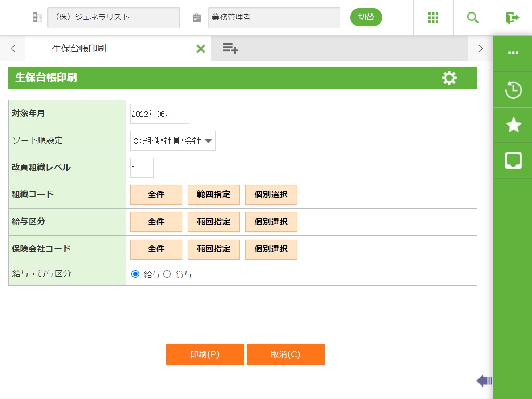Click the logout exit icon
The height and width of the screenshot is (399, 532).
coord(512,18)
